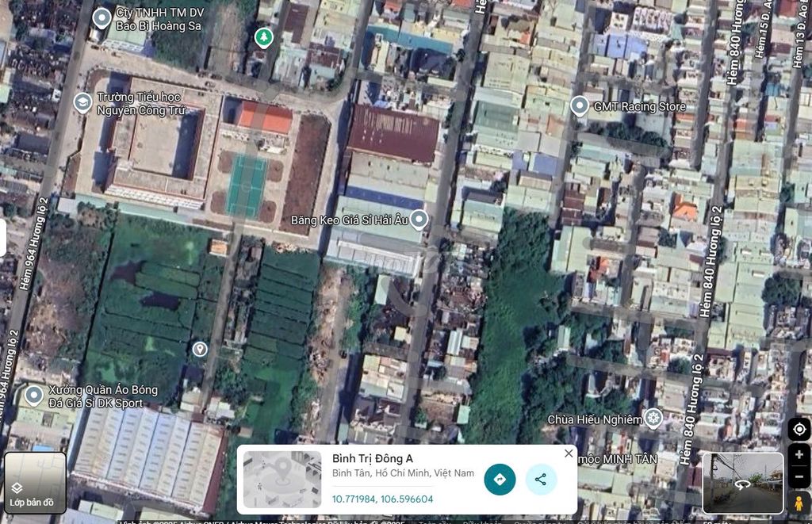Click the directions button in the info card
Image resolution: width=812 pixels, height=524 pixels.
pyautogui.click(x=500, y=479)
